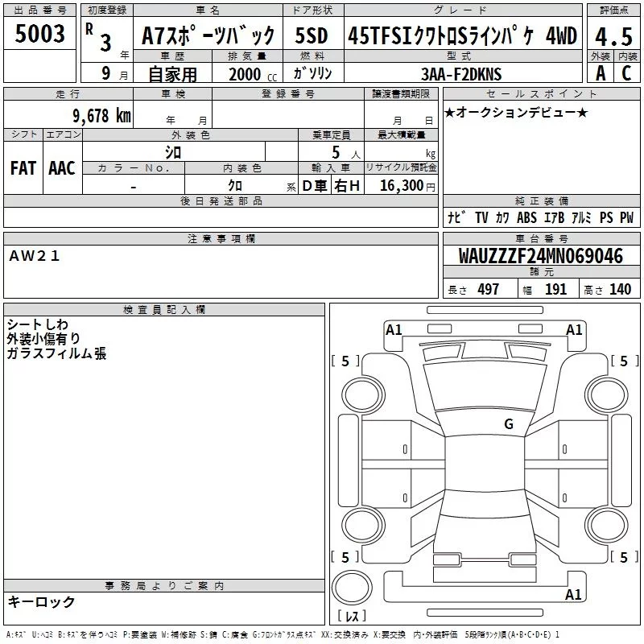Click the model code 3AA-F2DKNS
This screenshot has height=644, width=644.
click(x=461, y=74)
